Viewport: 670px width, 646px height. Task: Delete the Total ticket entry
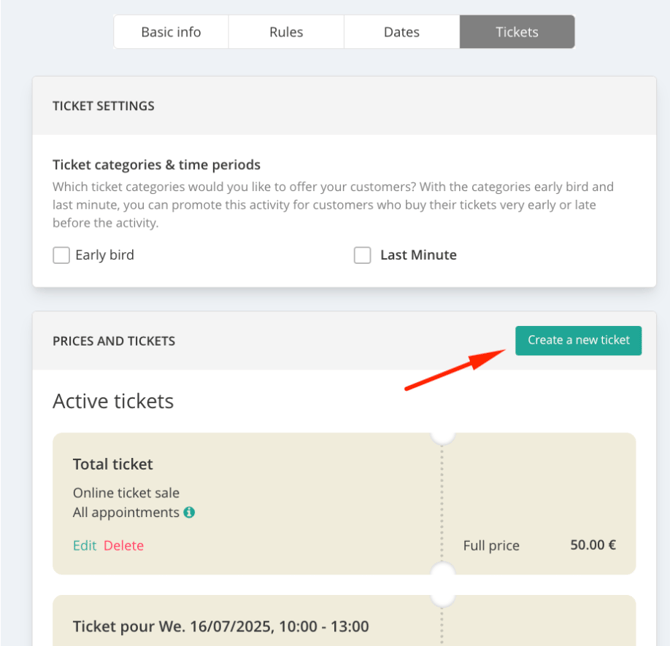pyautogui.click(x=123, y=546)
